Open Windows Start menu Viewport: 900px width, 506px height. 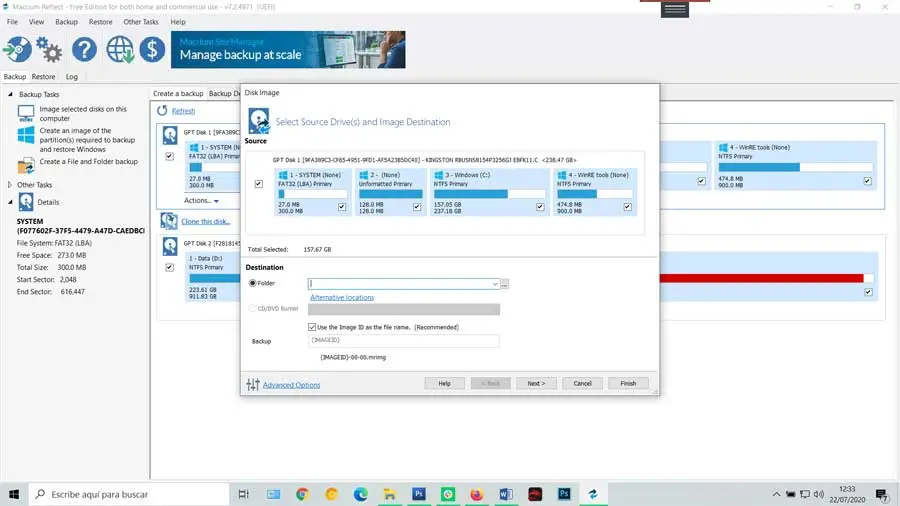pos(14,494)
